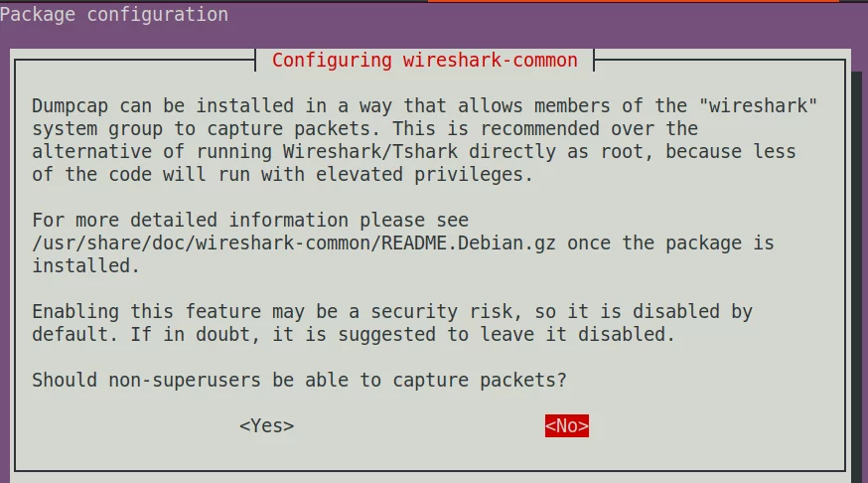This screenshot has width=868, height=483.
Task: Click the "Package configuration" header text
Action: 114,14
